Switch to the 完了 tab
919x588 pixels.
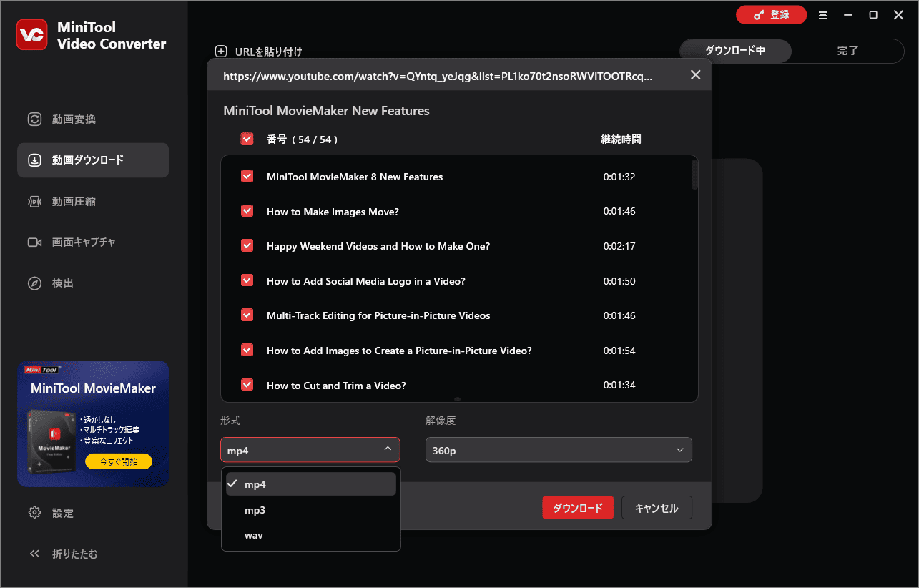847,51
